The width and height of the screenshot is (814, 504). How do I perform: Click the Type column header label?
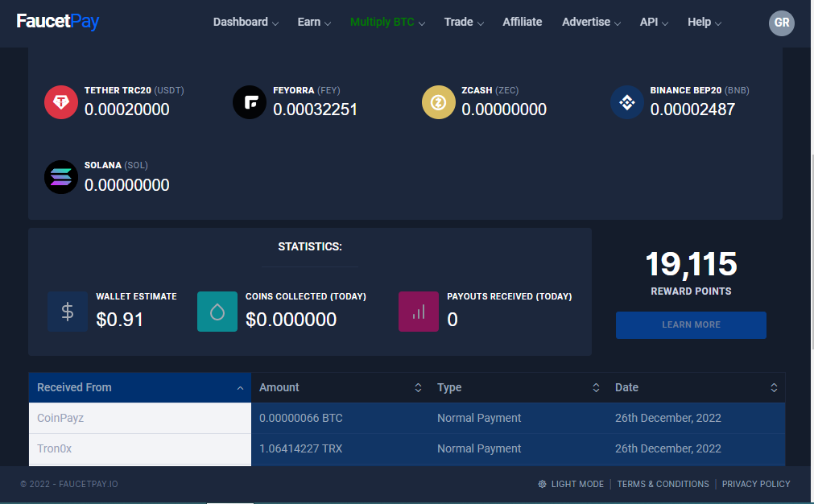[x=449, y=388]
